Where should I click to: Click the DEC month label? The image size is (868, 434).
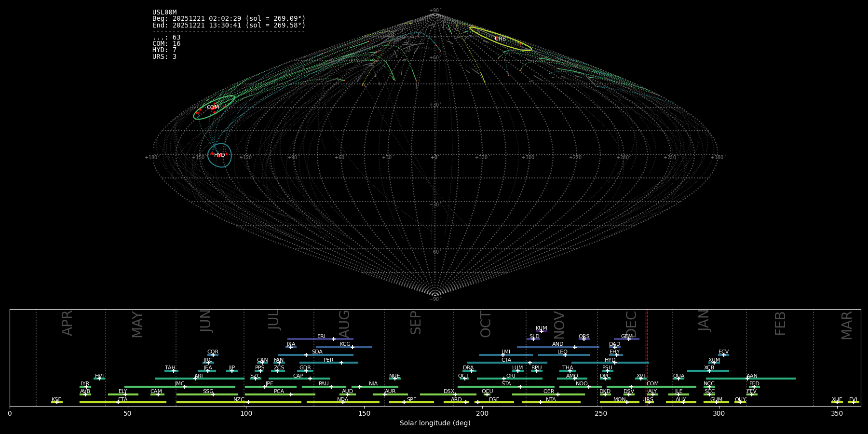click(631, 324)
